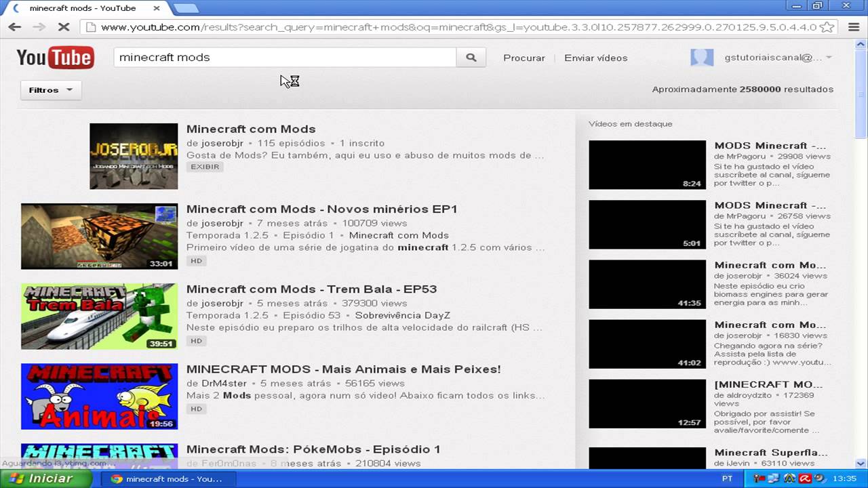Screen dimensions: 868x488
Task: Click the browser forward arrow
Action: [39, 27]
